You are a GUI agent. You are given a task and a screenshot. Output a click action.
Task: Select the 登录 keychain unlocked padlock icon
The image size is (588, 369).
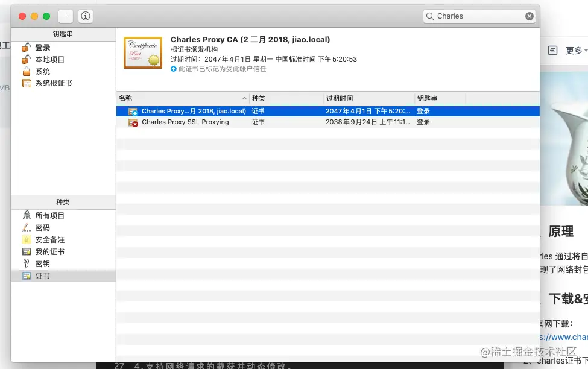[x=27, y=47]
